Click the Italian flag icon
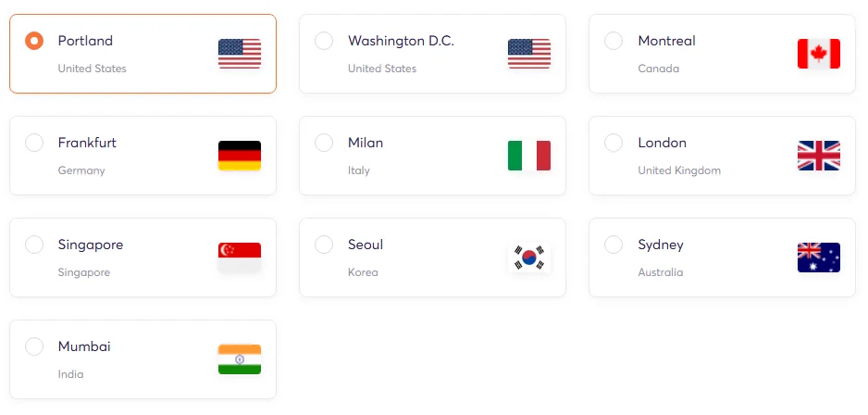 click(x=529, y=156)
